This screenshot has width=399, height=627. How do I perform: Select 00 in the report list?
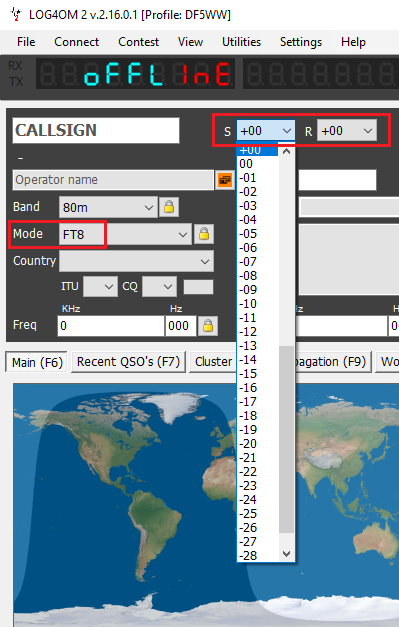258,164
